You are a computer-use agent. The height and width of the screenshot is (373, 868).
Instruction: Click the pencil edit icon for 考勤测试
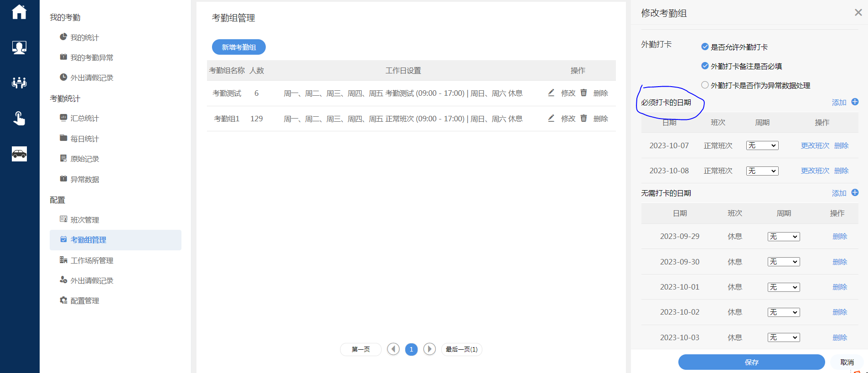(551, 93)
